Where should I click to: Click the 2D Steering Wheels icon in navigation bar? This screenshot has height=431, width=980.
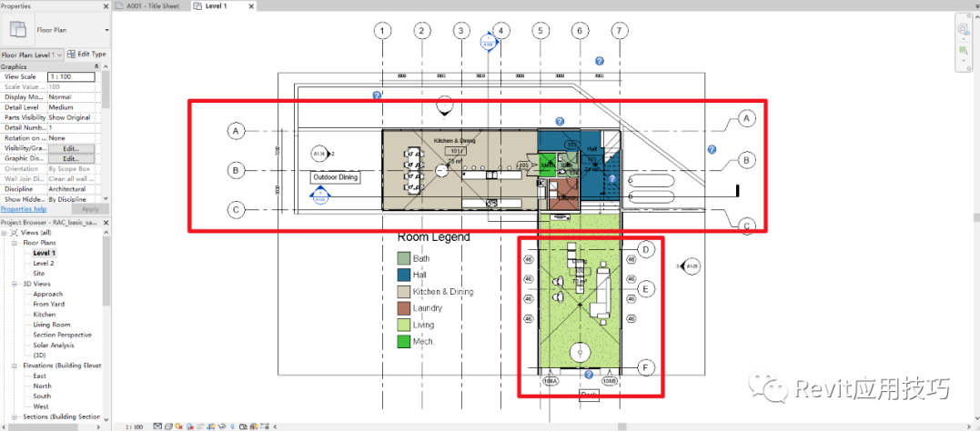pos(963,29)
